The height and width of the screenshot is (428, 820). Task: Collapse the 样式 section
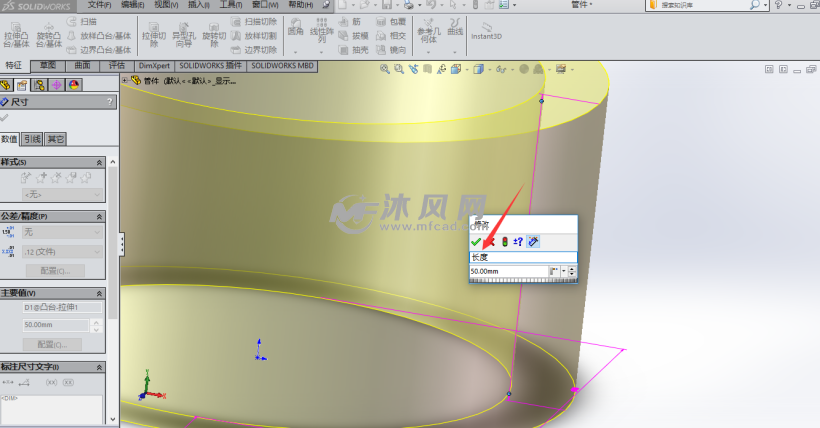coord(99,163)
